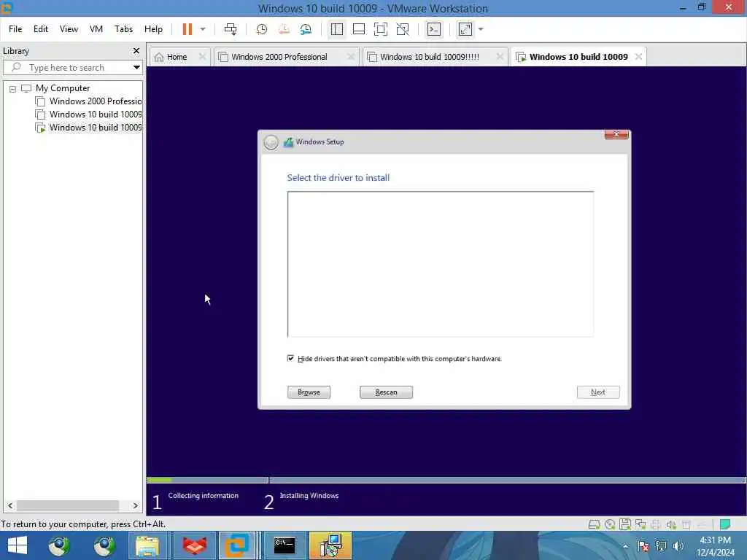Revert the VM to its previous snapshot
Screen dimensions: 747x560
pos(284,29)
